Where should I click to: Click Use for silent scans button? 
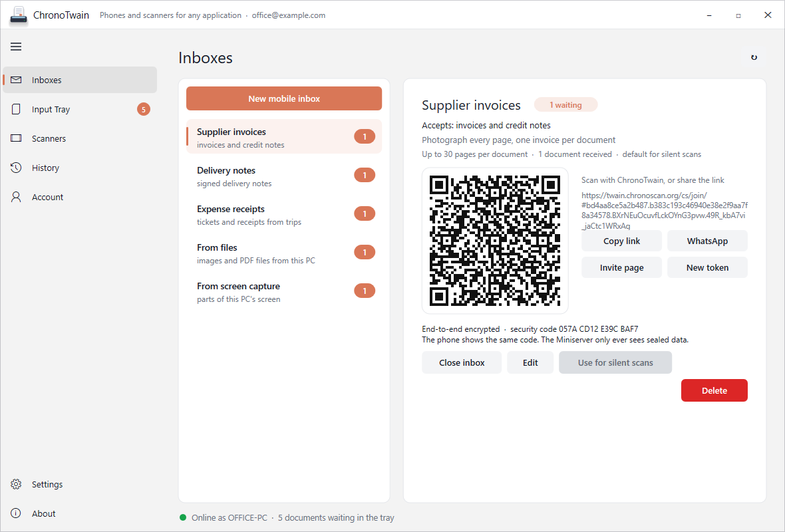tap(615, 362)
